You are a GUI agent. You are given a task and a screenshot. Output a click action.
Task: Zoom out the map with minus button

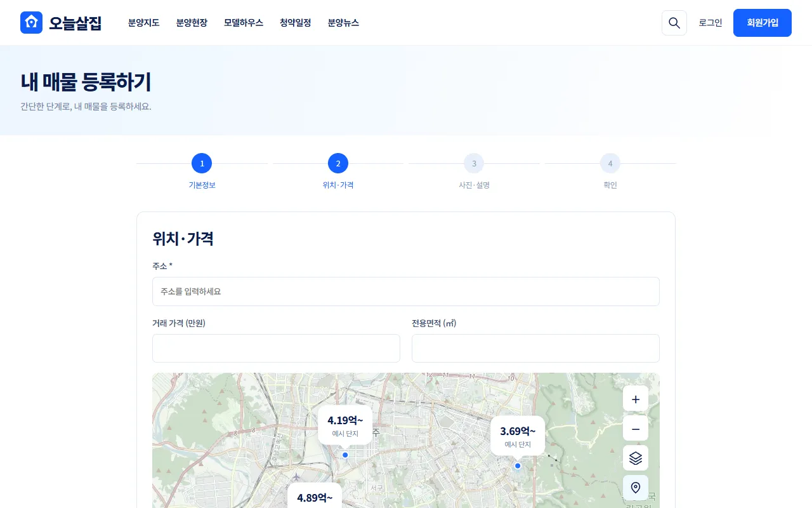[636, 429]
